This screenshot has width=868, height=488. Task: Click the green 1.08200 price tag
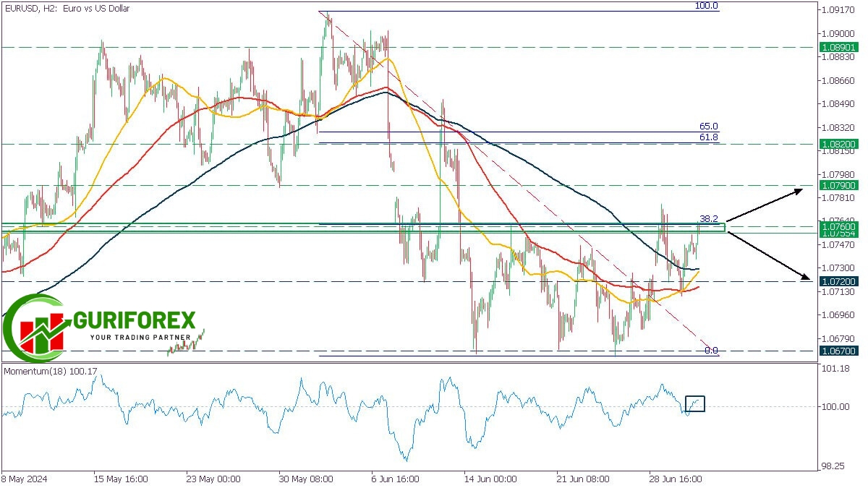click(x=838, y=144)
